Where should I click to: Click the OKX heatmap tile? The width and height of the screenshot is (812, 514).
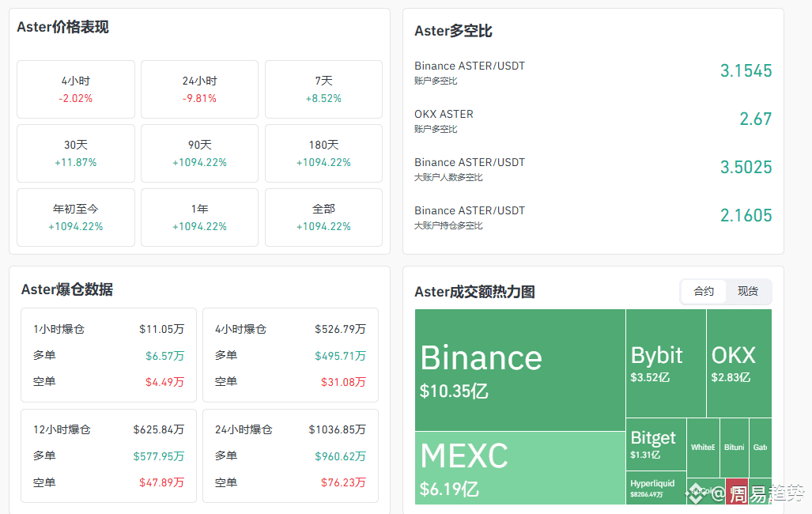[x=739, y=363]
